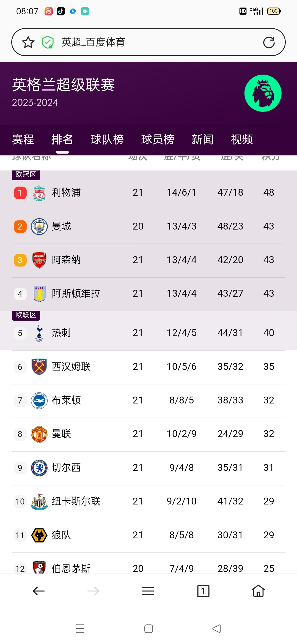Open the tabs counter showing 1
Image resolution: width=297 pixels, height=644 pixels.
(x=203, y=591)
